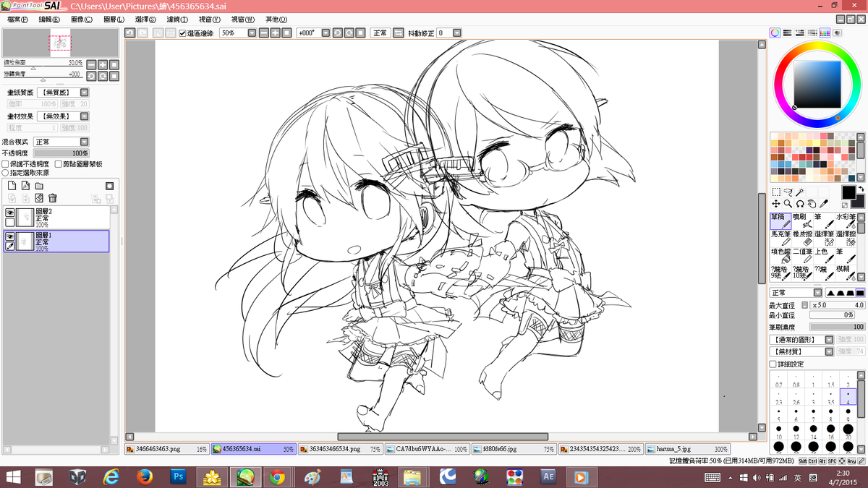
Task: Adjust the 不透明度 layer opacity slider
Action: (61, 153)
